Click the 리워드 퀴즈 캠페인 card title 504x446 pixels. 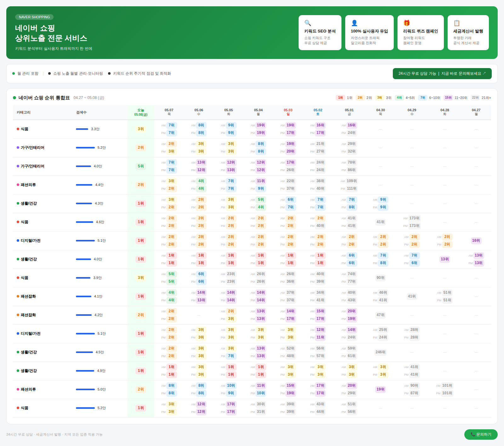point(421,31)
